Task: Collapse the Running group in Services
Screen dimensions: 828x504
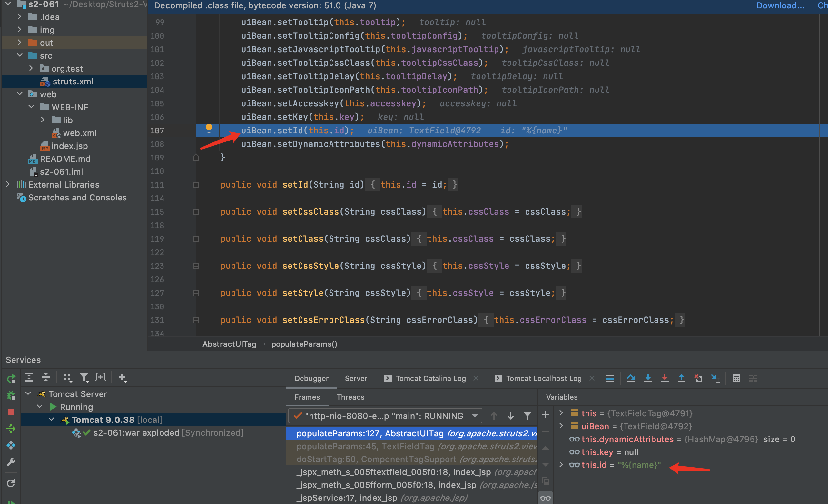Action: 40,406
